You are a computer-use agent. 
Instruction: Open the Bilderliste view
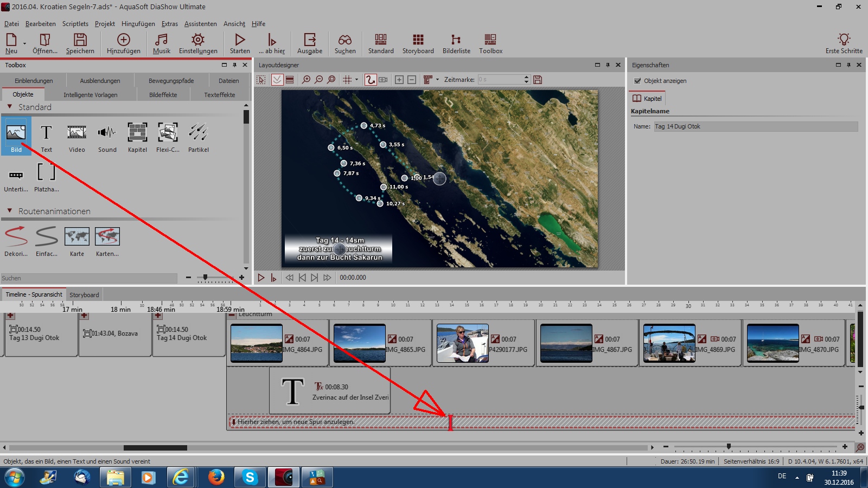[x=456, y=43]
